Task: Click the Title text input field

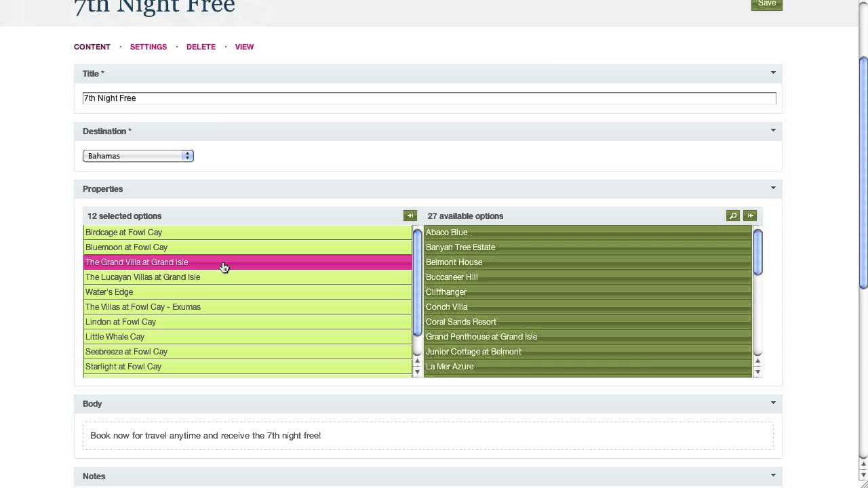Action: pyautogui.click(x=429, y=98)
